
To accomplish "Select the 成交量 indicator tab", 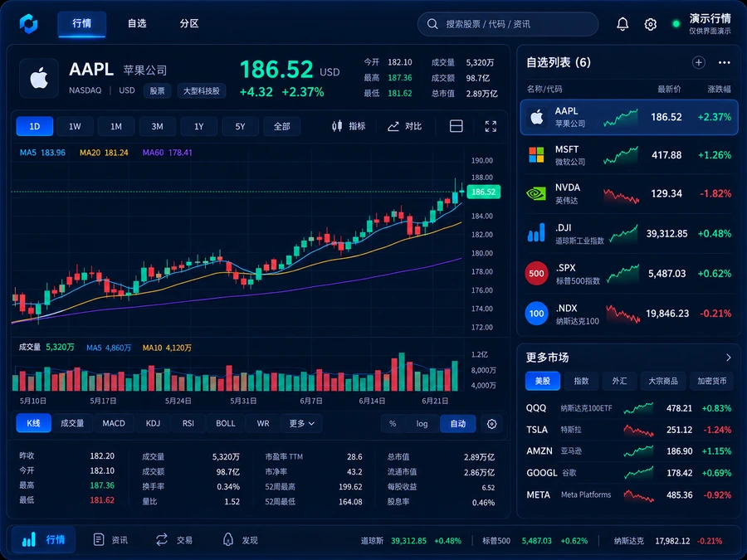I will (x=72, y=423).
